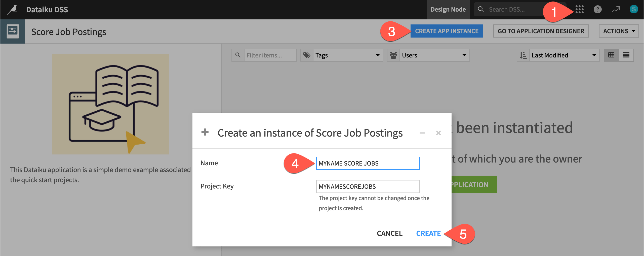The height and width of the screenshot is (256, 644).
Task: Open the applications grid menu
Action: pyautogui.click(x=580, y=9)
